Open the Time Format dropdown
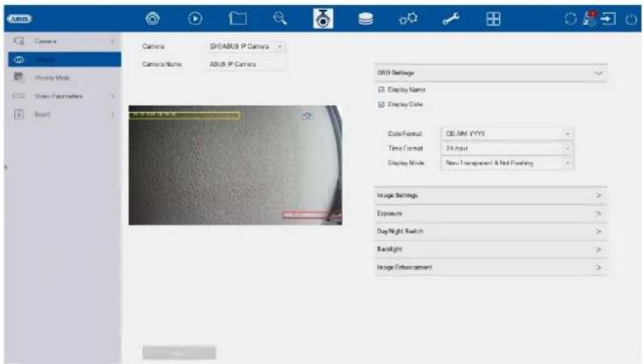This screenshot has height=364, width=643. (507, 149)
